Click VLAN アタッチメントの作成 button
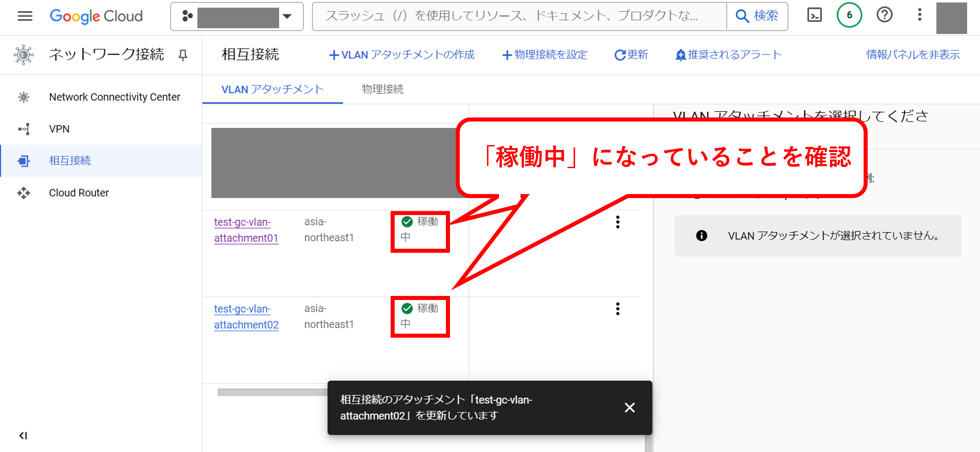 (402, 55)
